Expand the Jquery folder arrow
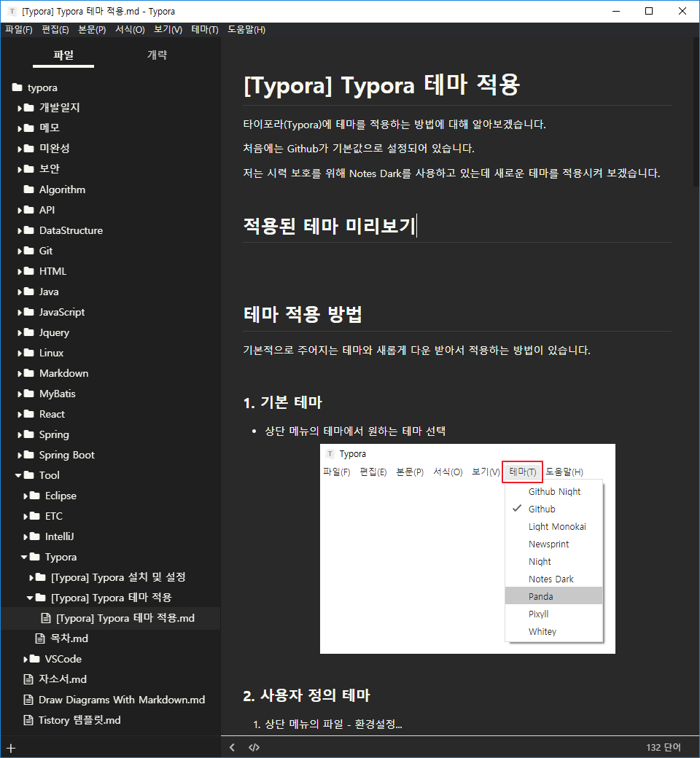The image size is (700, 758). click(x=20, y=332)
